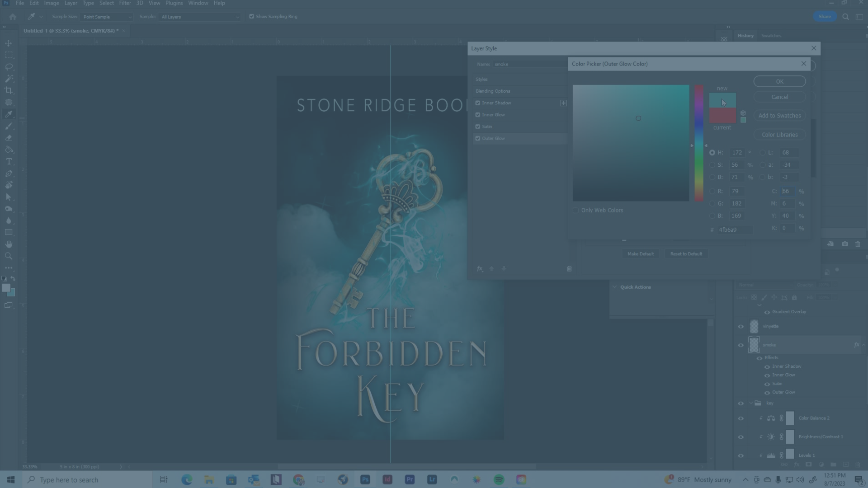Enable the Only Web Colors checkbox
This screenshot has width=868, height=488.
576,211
